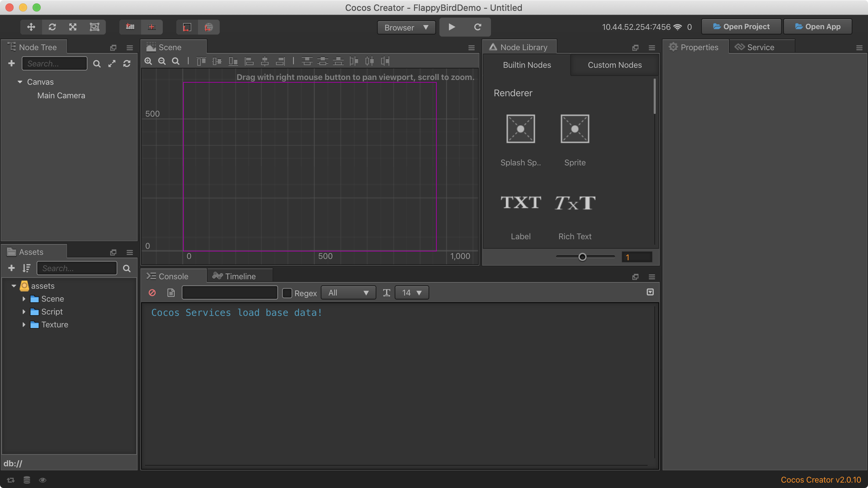Adjust the Node Library icon size slider
868x488 pixels.
tap(583, 257)
